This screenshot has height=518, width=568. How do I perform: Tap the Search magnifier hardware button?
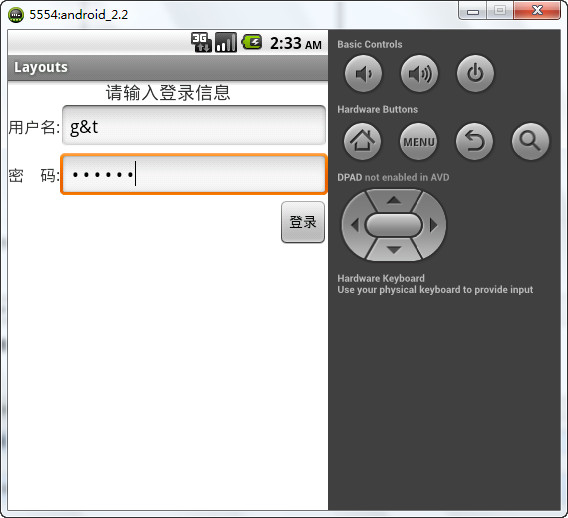click(x=530, y=141)
